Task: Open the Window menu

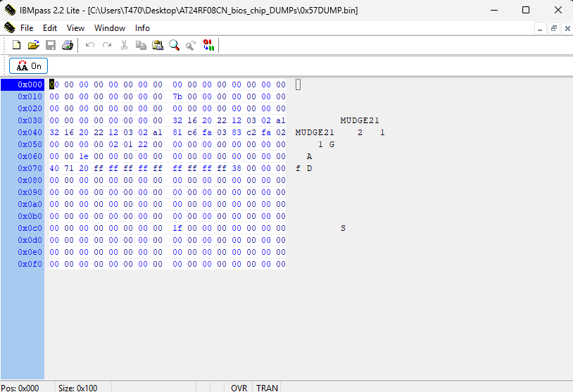Action: [110, 28]
